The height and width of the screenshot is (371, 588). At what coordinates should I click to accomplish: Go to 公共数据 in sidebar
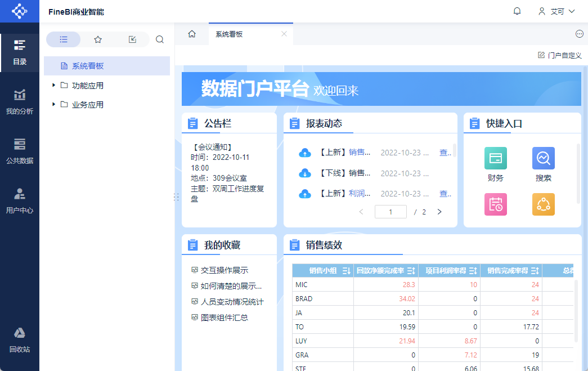[x=20, y=151]
